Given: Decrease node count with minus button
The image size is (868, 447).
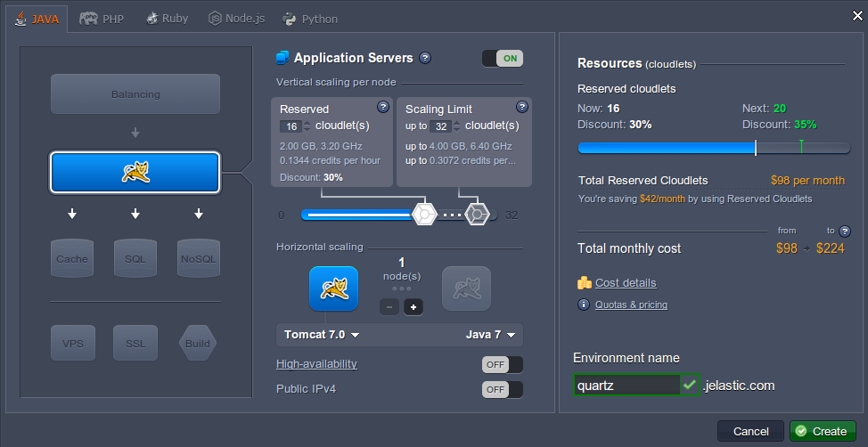Looking at the screenshot, I should (389, 307).
